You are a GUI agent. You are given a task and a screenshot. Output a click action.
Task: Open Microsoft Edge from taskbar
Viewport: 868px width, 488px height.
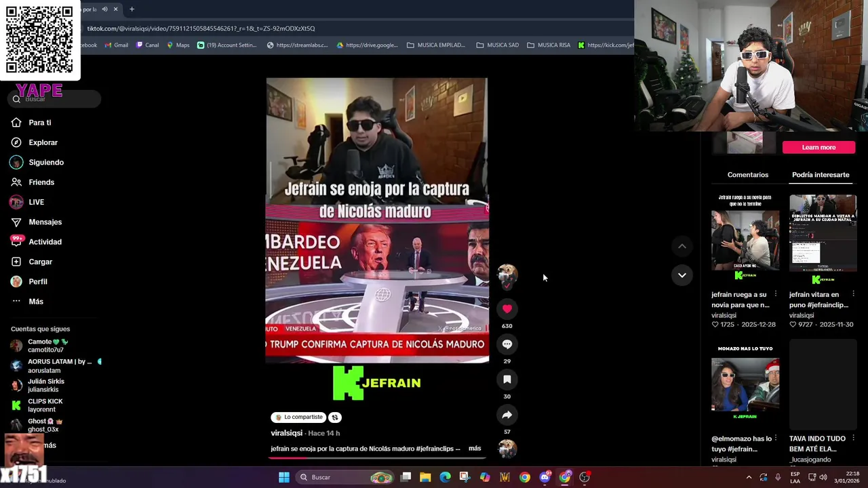[445, 477]
